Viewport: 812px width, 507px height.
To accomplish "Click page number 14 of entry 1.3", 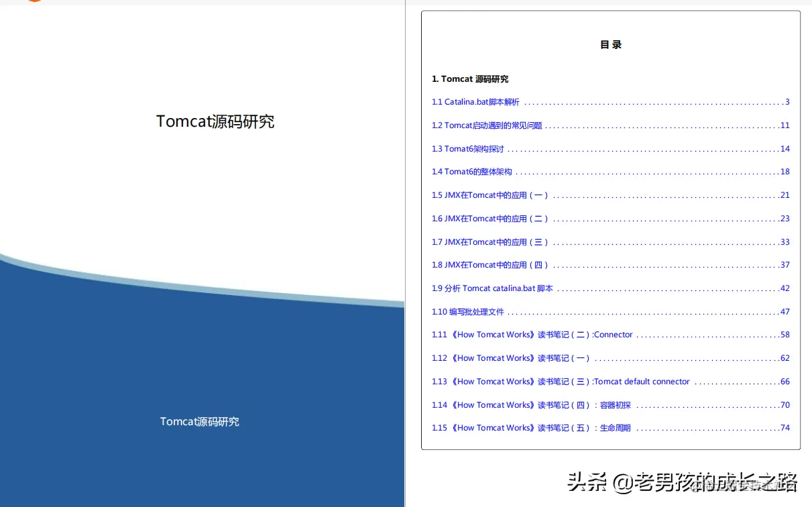I will coord(785,149).
